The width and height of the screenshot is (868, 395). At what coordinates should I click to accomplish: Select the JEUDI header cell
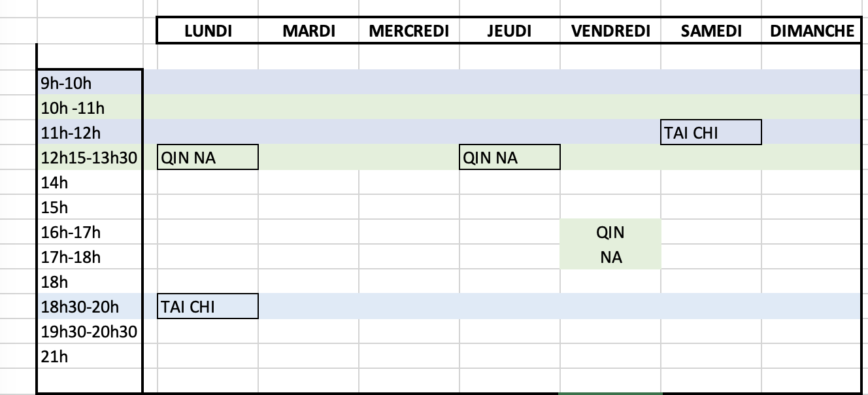[x=510, y=31]
